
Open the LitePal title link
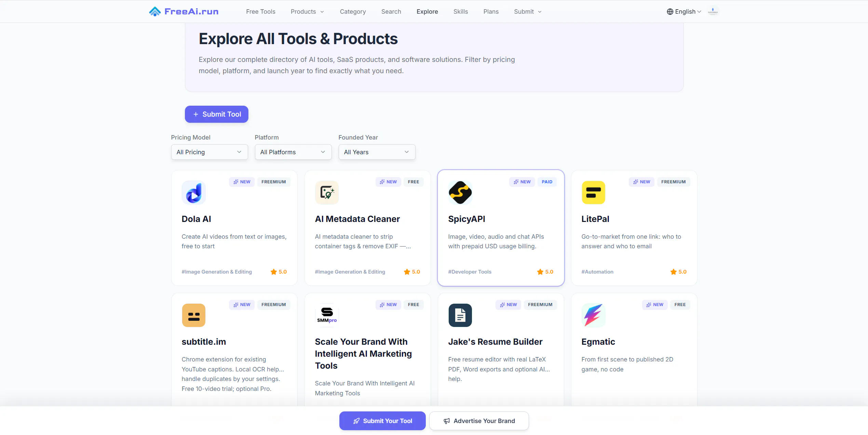click(595, 219)
